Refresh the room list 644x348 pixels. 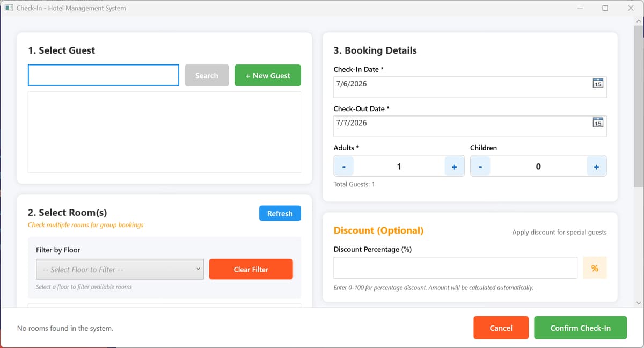[x=280, y=213]
